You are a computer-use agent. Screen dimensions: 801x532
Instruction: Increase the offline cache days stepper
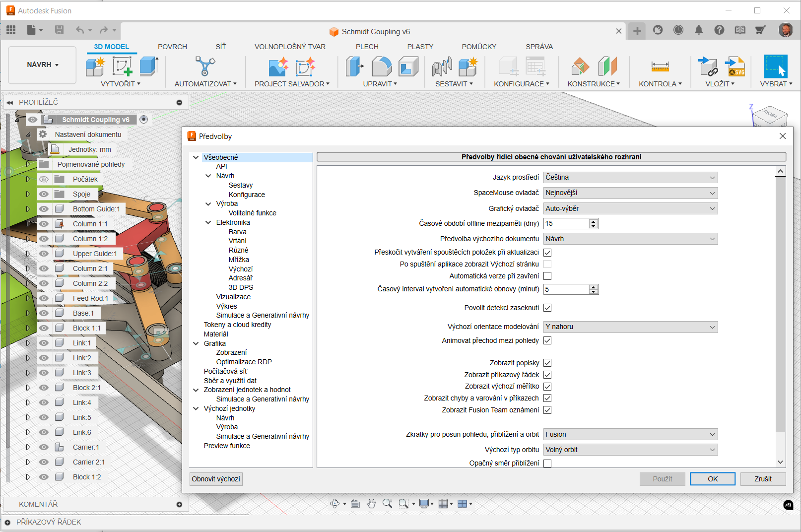[x=593, y=221]
